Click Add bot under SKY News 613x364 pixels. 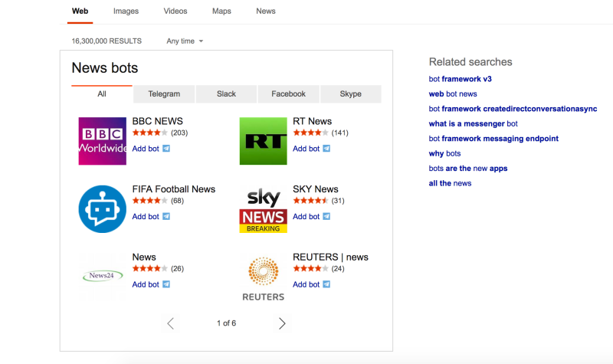[306, 216]
